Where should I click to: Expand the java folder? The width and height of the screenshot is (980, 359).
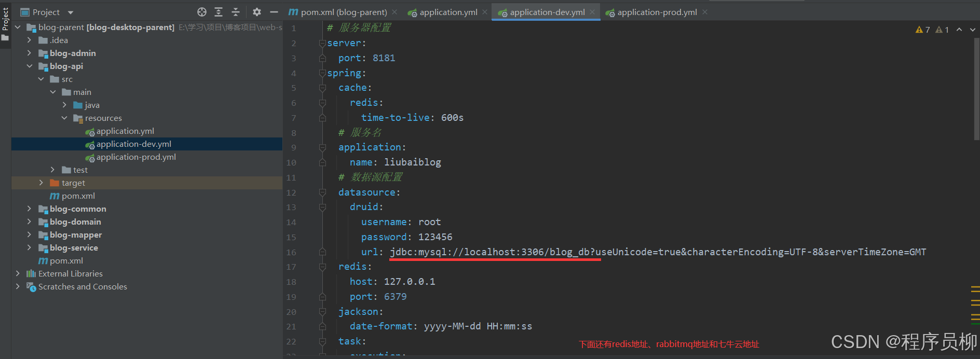click(64, 105)
